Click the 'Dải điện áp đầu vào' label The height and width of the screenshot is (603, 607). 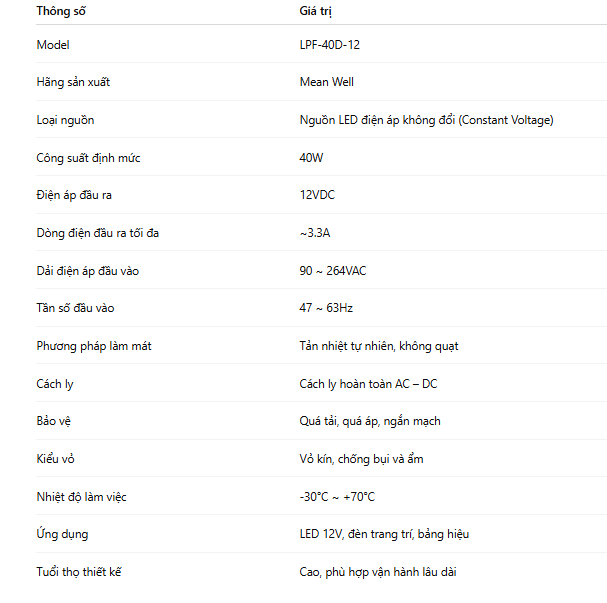click(85, 271)
